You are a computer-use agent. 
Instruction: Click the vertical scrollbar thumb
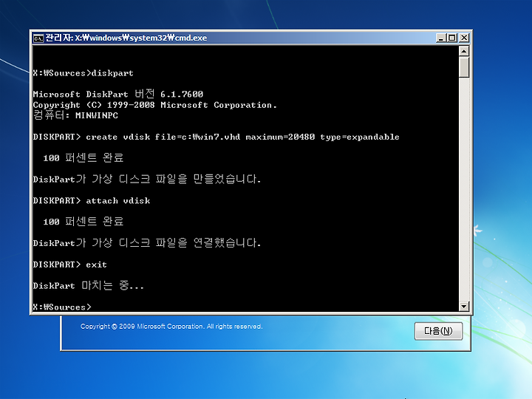click(x=464, y=67)
